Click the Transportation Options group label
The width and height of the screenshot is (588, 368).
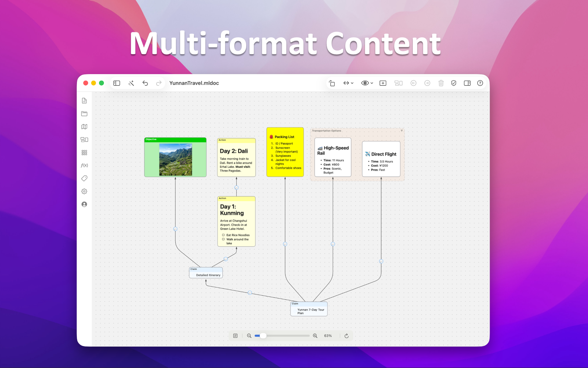pos(326,131)
